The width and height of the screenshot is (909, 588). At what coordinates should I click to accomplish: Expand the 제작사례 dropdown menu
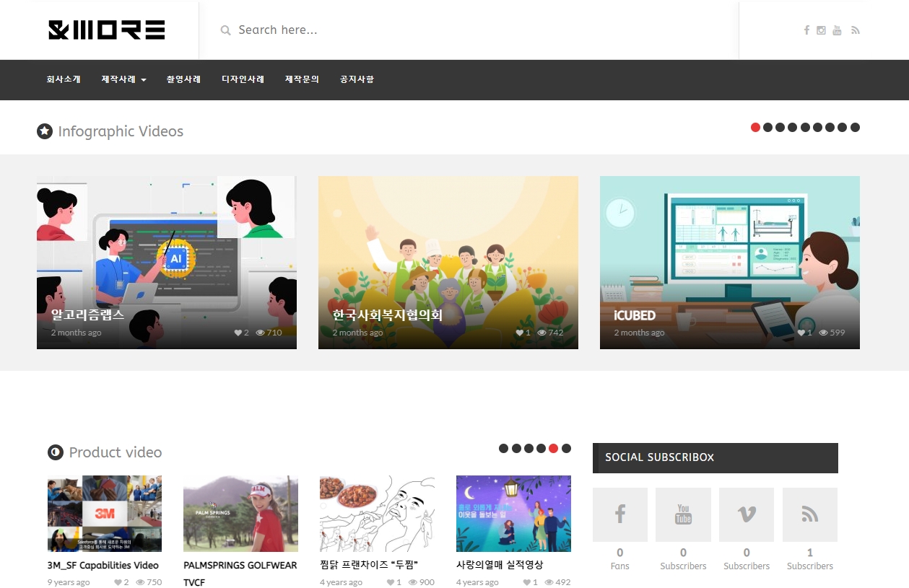click(x=123, y=79)
